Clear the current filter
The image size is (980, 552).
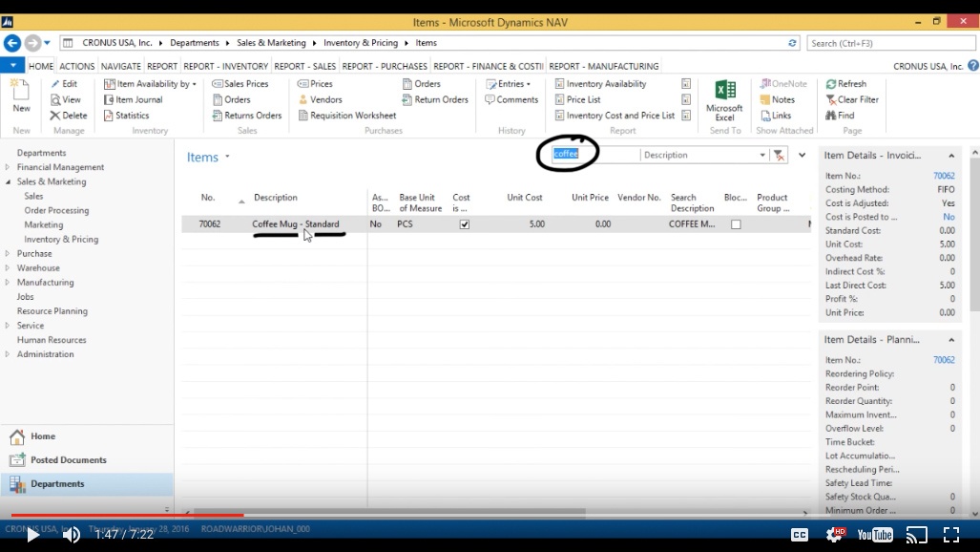(x=851, y=99)
